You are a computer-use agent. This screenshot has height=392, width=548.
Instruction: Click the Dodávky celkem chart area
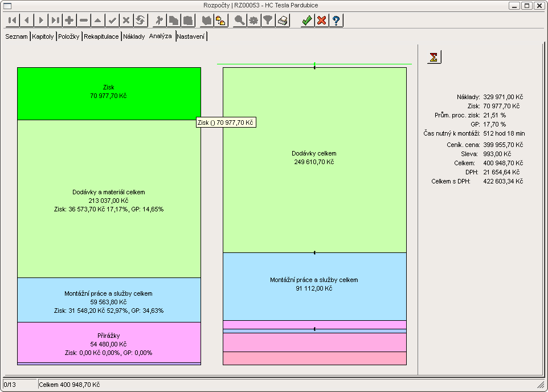(x=314, y=160)
